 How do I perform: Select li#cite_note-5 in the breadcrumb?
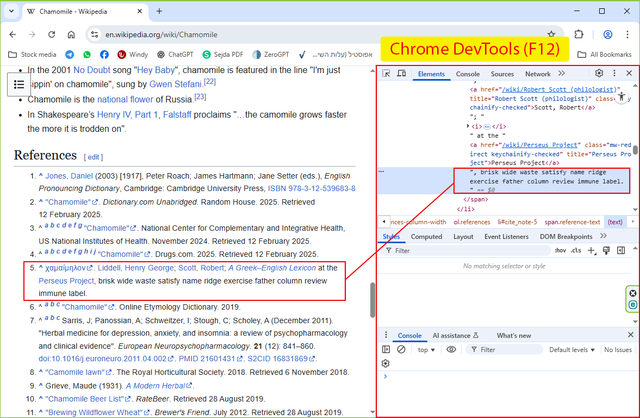pos(517,222)
